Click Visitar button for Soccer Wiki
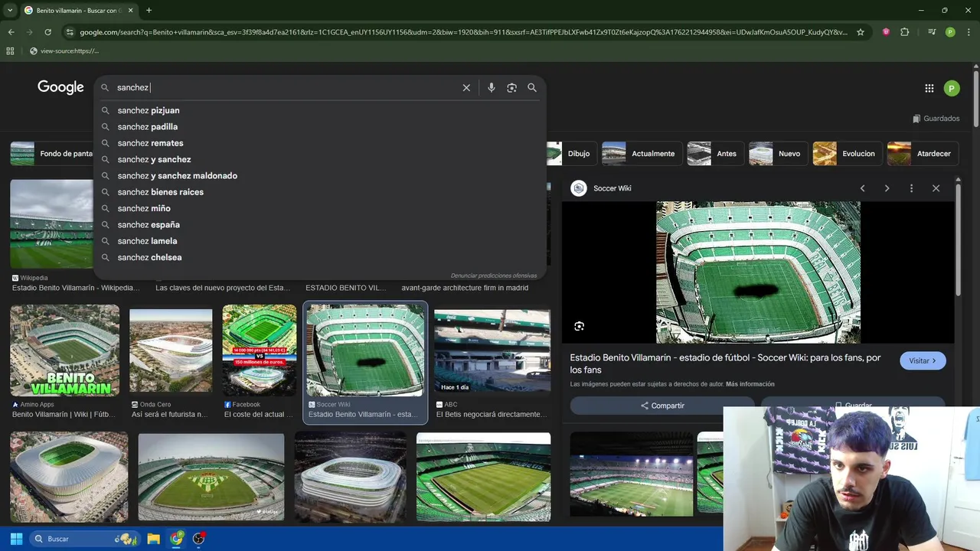Image resolution: width=980 pixels, height=551 pixels. (x=923, y=360)
